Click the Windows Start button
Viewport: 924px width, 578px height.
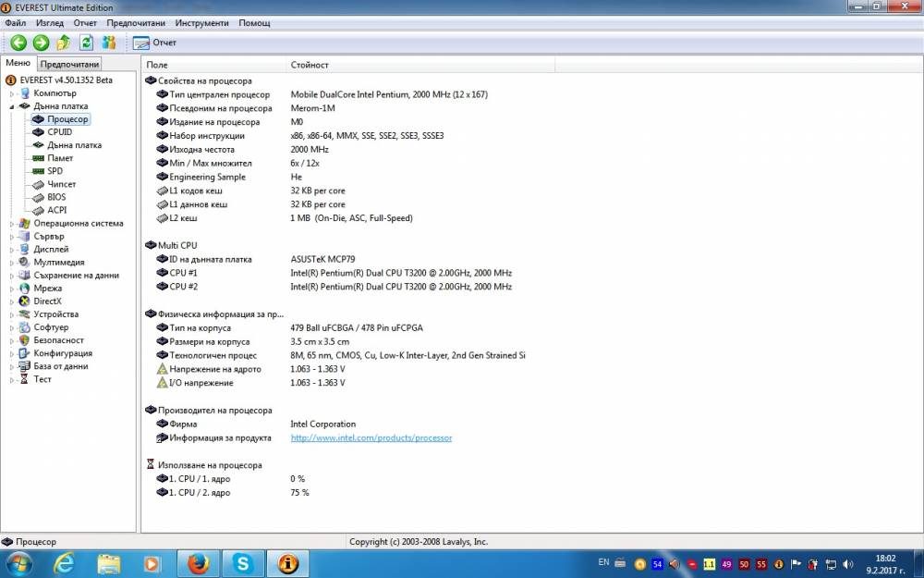(18, 564)
